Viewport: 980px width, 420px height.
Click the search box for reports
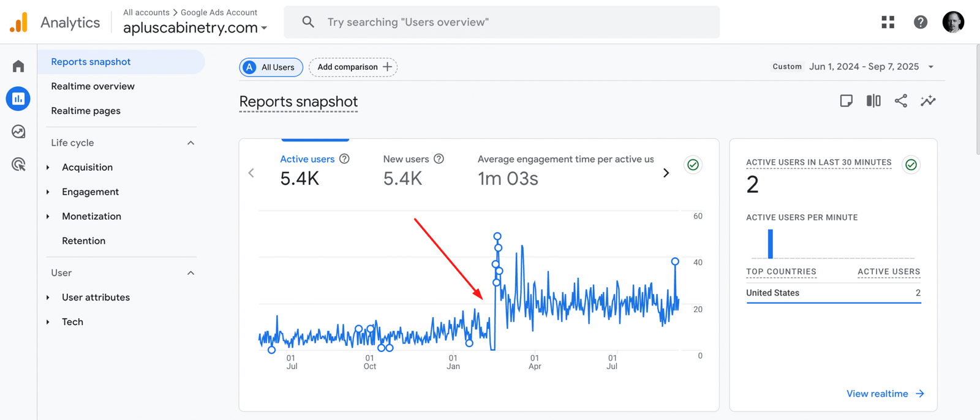pos(501,23)
